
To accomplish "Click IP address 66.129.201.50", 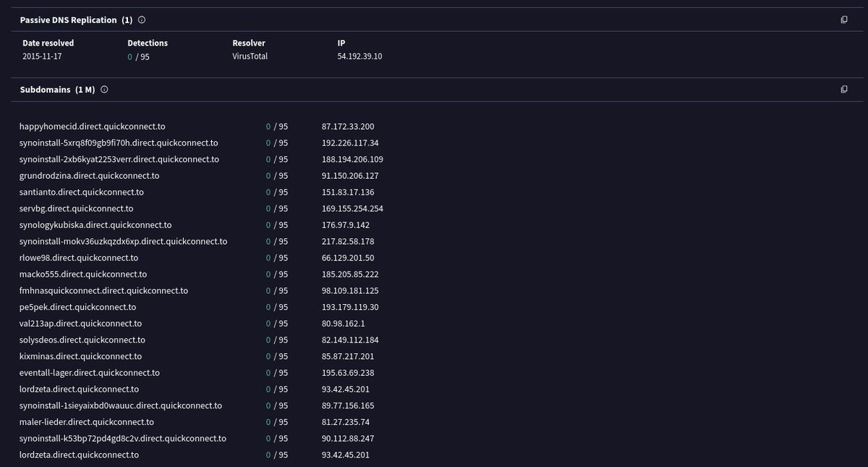I will pyautogui.click(x=348, y=258).
